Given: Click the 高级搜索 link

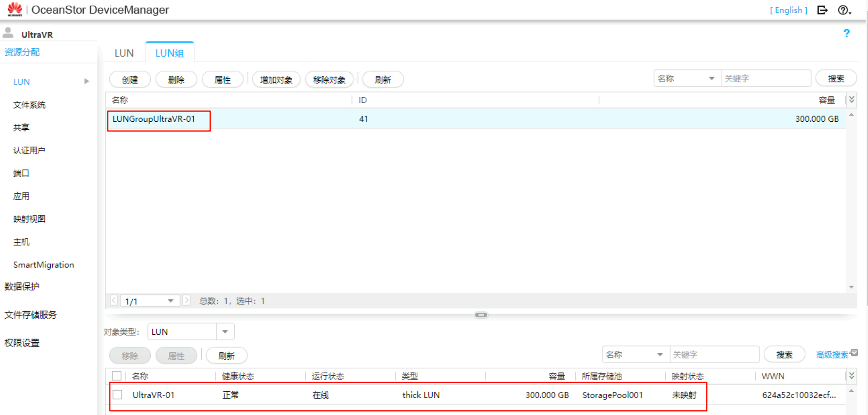Looking at the screenshot, I should [832, 355].
